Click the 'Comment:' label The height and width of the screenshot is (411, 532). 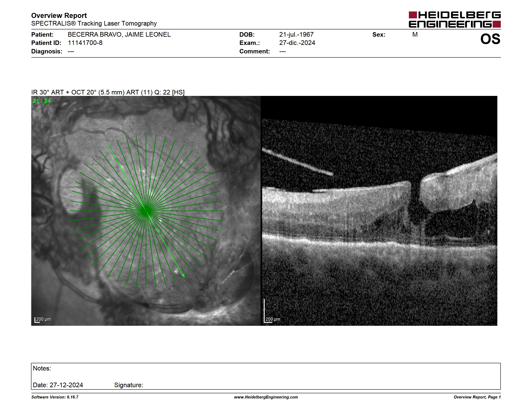(255, 51)
